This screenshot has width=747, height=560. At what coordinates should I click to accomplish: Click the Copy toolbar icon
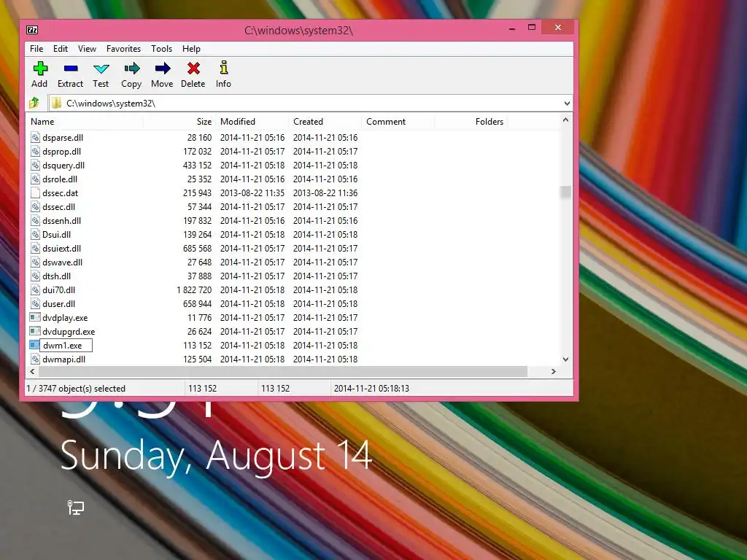pos(131,69)
